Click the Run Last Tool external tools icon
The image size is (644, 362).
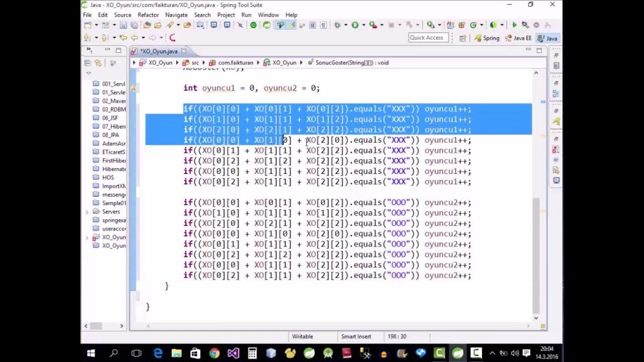[x=373, y=25]
